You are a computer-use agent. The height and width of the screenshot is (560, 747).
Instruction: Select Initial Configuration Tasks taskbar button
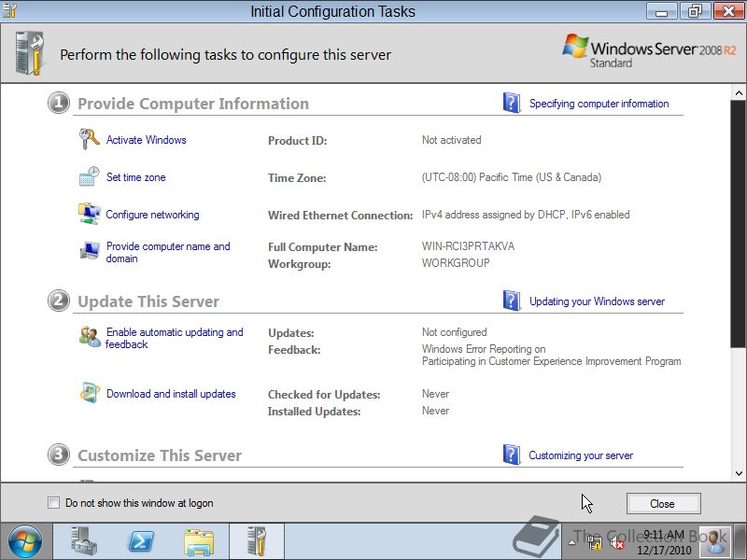click(257, 541)
